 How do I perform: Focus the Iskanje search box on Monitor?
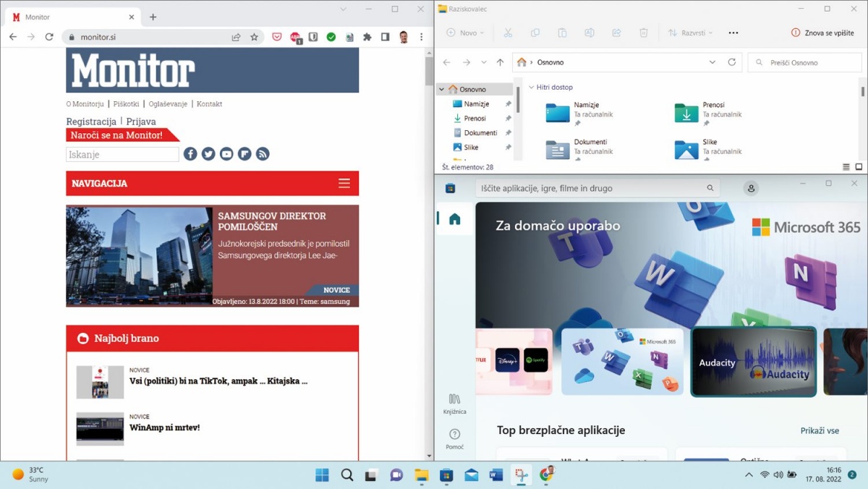coord(122,154)
